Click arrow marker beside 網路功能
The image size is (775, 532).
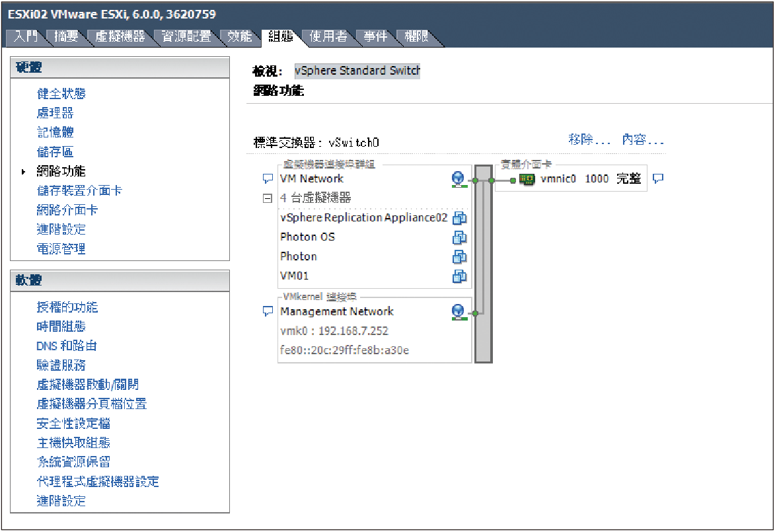click(x=23, y=172)
